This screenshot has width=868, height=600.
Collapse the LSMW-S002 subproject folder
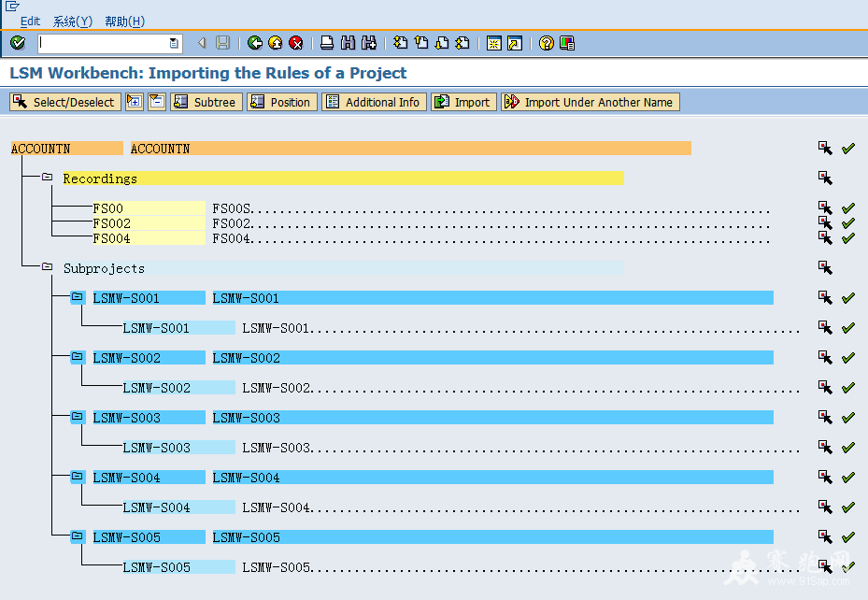tap(77, 356)
